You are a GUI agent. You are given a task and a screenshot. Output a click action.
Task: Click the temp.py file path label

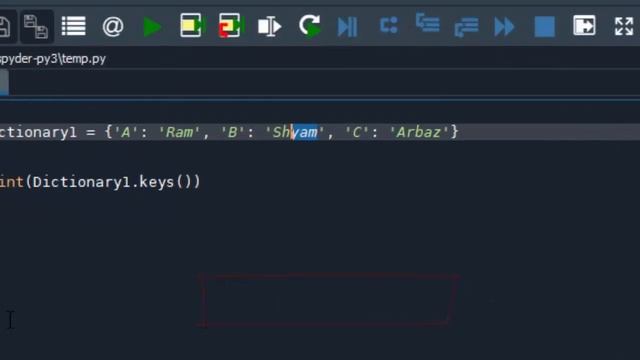pyautogui.click(x=53, y=59)
